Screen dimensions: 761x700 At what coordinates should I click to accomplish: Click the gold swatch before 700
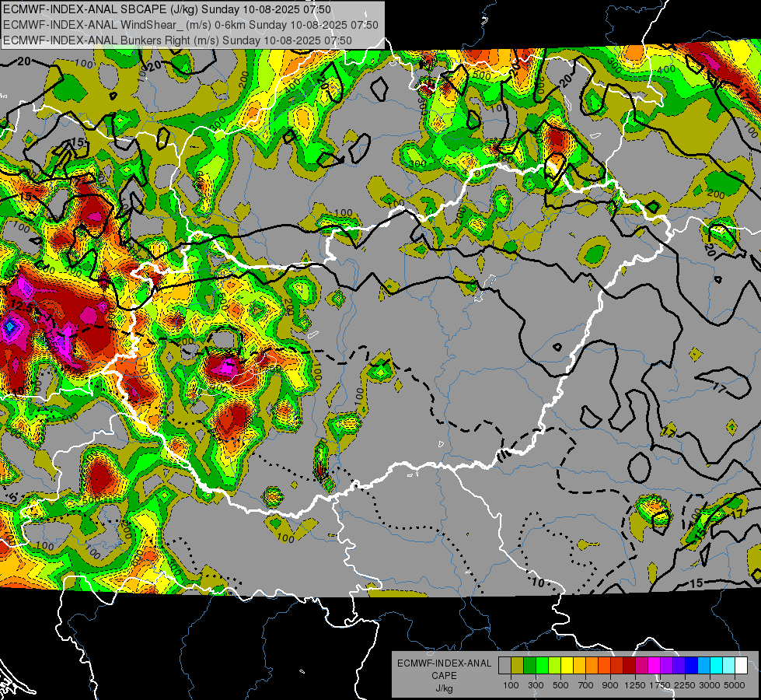click(579, 665)
